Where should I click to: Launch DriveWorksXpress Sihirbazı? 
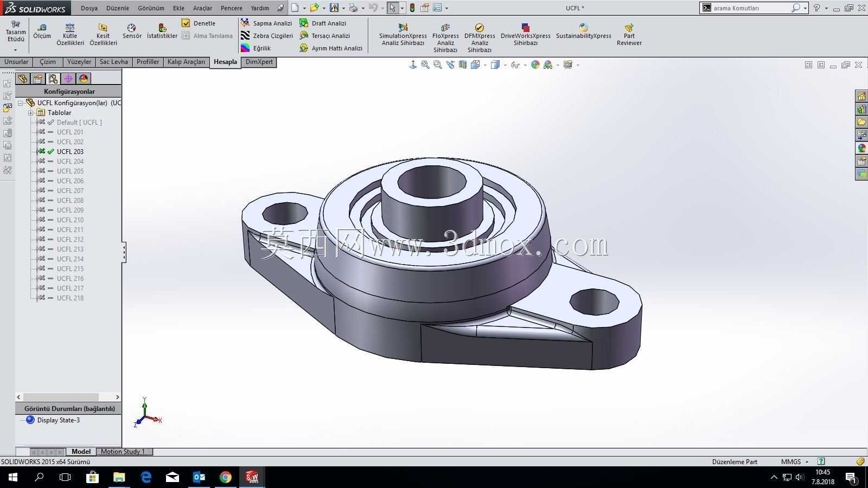pos(525,35)
